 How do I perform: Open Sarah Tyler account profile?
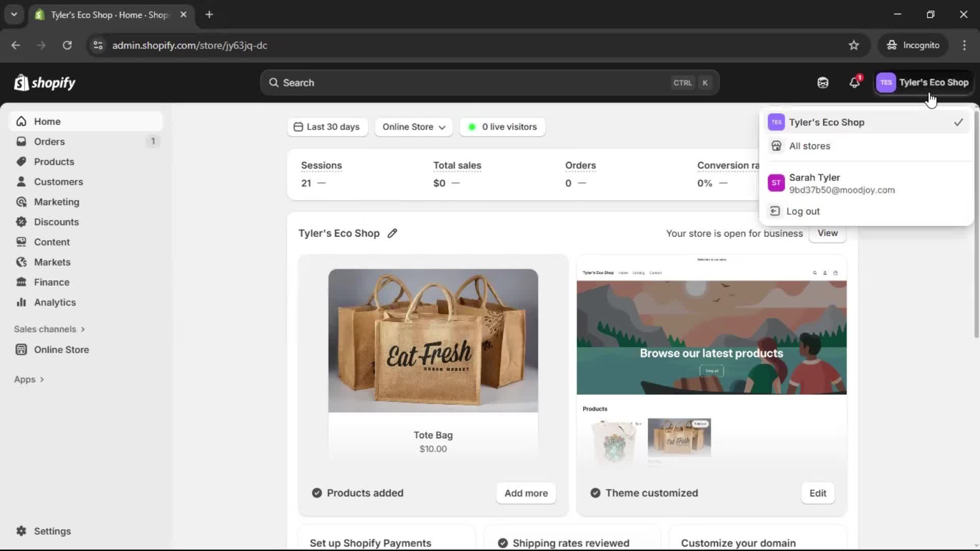tap(866, 183)
